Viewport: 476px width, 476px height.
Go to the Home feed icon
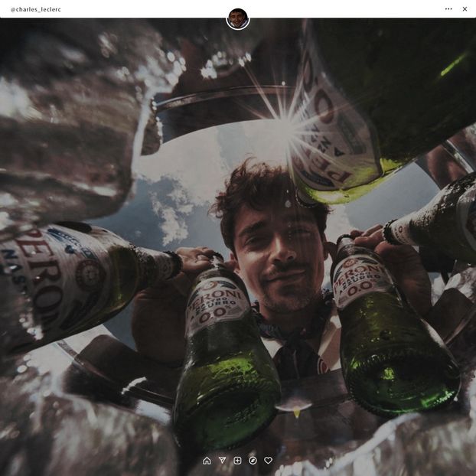(207, 461)
